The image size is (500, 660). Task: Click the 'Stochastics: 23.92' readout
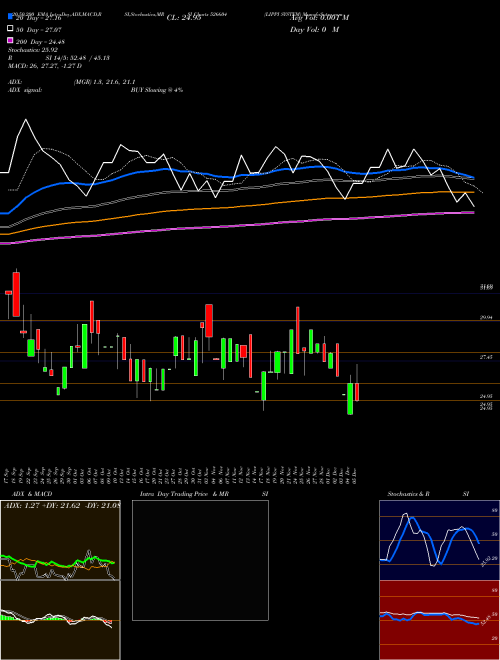click(x=33, y=50)
